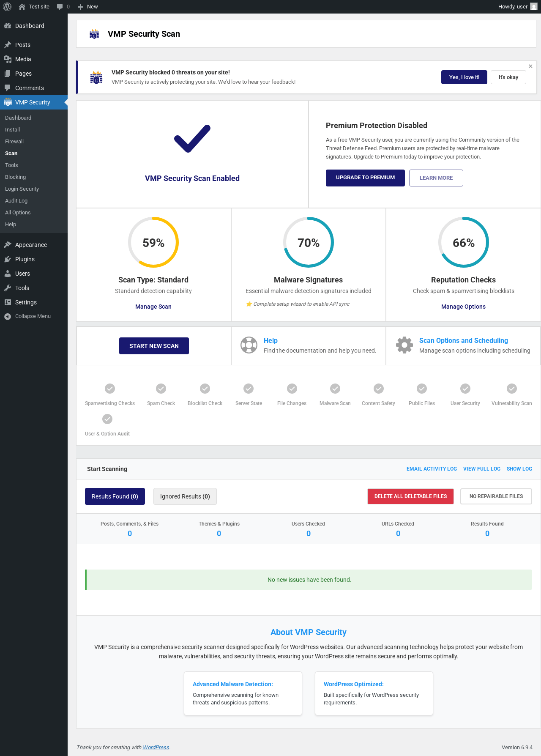Open the WordPress link in the footer
Image resolution: width=541 pixels, height=756 pixels.
pos(156,747)
